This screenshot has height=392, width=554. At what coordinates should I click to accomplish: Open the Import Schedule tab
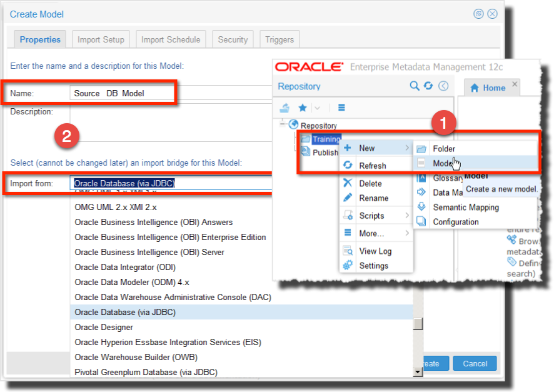[171, 39]
